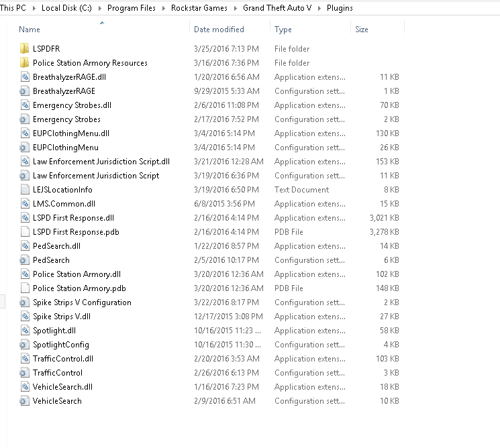Image resolution: width=500 pixels, height=448 pixels.
Task: Click the TrafficControl configuration file icon
Action: (24, 373)
